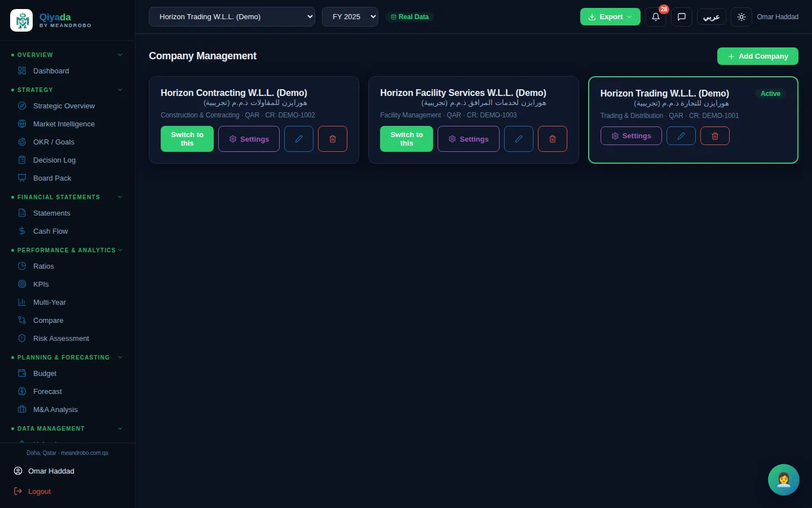
Task: Click Add Company button
Action: click(x=758, y=56)
